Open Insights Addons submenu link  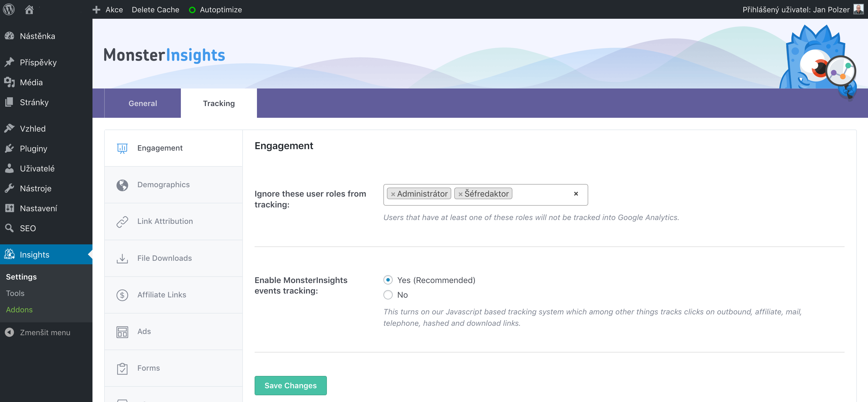pos(19,309)
